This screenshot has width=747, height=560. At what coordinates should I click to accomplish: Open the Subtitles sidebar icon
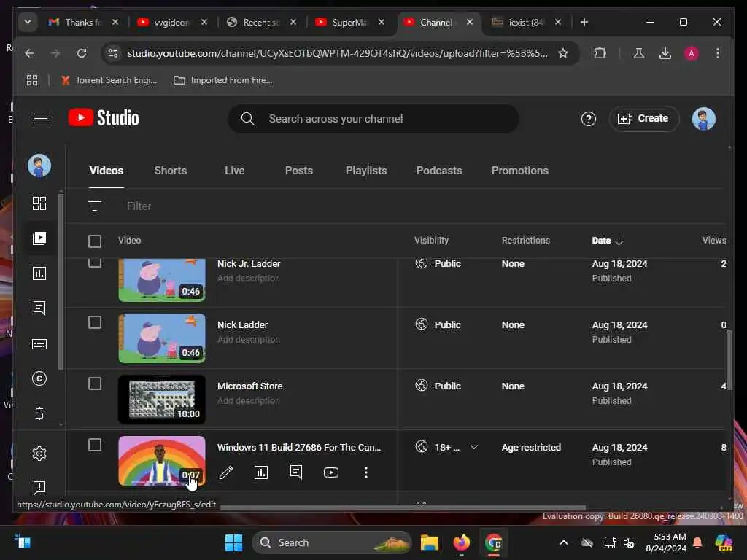39,344
